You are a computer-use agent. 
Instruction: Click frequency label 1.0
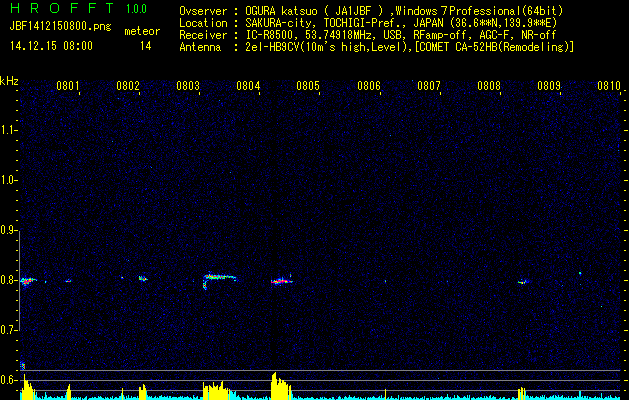click(x=9, y=180)
